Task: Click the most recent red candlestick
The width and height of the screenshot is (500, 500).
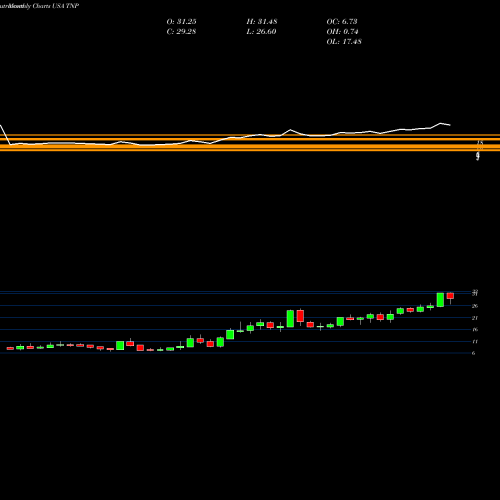Action: (450, 296)
